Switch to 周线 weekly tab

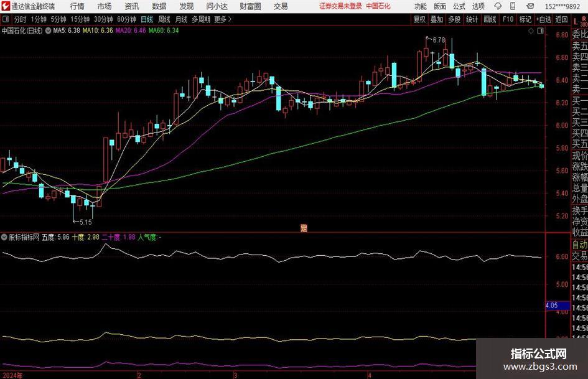click(164, 19)
